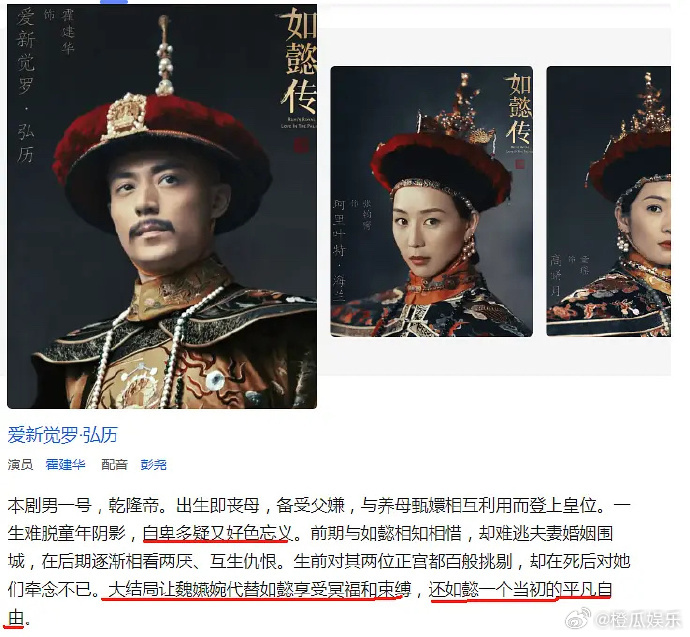Open actor link 霍建华

[x=66, y=465]
